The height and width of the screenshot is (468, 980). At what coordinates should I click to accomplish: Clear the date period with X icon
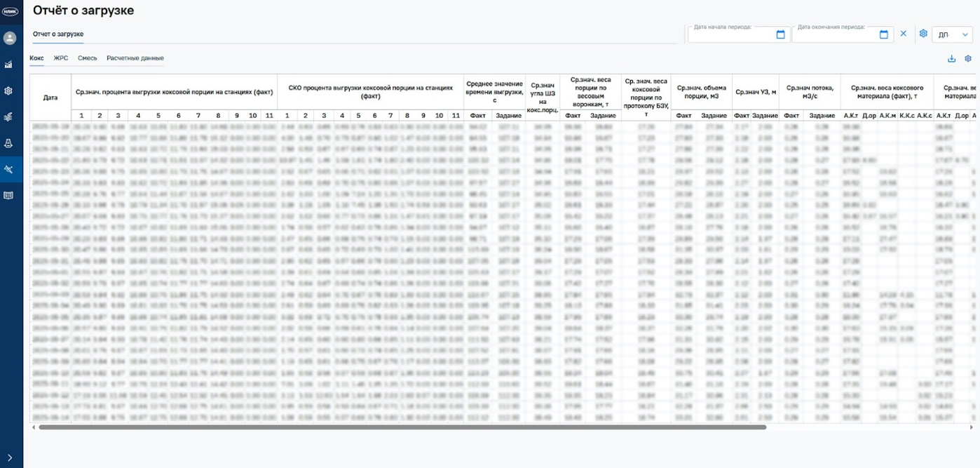903,34
